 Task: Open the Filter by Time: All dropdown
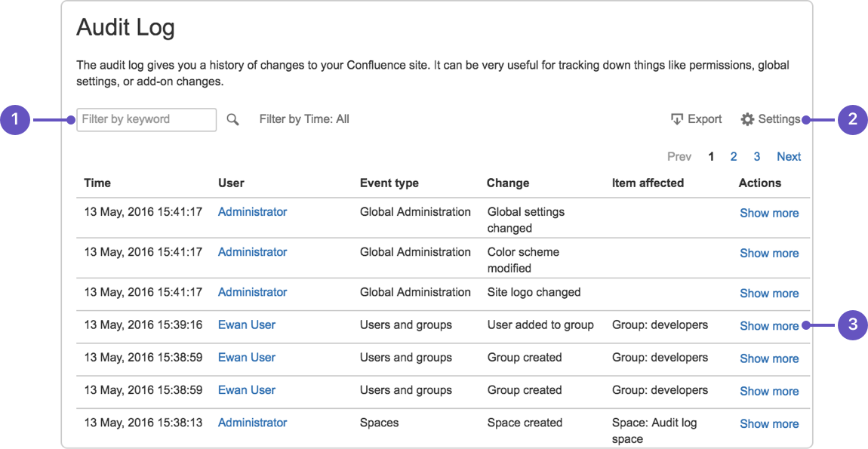[304, 119]
